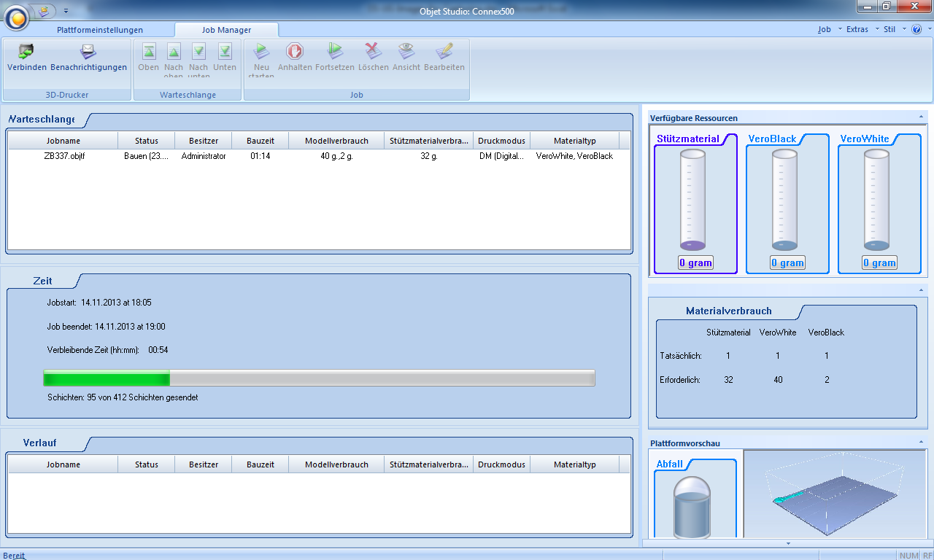The height and width of the screenshot is (560, 934).
Task: Click Neu starten job icon
Action: [x=261, y=52]
